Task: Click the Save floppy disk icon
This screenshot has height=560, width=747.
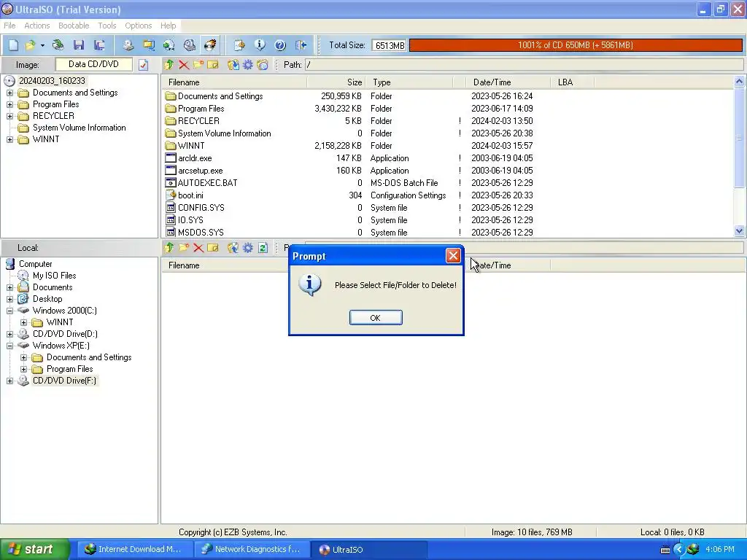Action: pyautogui.click(x=79, y=45)
